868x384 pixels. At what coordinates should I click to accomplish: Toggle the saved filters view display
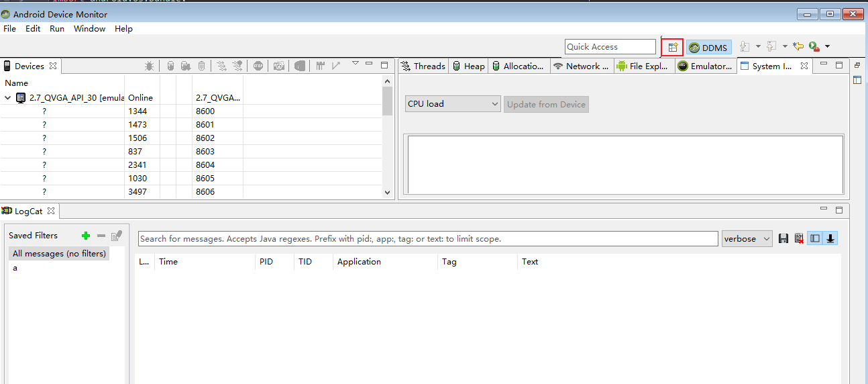pyautogui.click(x=815, y=238)
